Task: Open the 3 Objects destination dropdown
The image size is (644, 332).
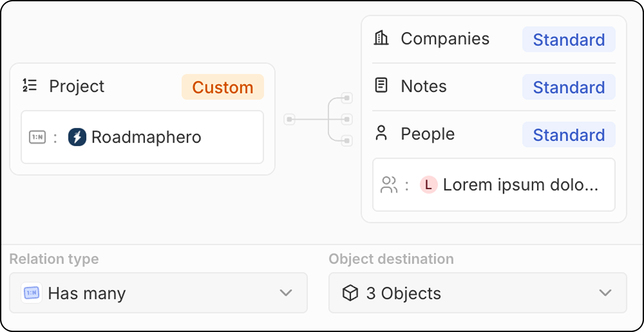Action: click(x=478, y=293)
